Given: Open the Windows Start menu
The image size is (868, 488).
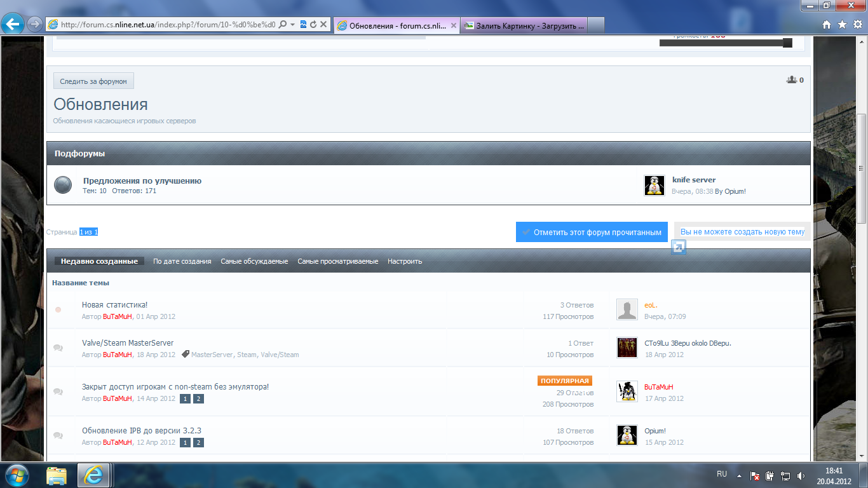Looking at the screenshot, I should point(16,475).
